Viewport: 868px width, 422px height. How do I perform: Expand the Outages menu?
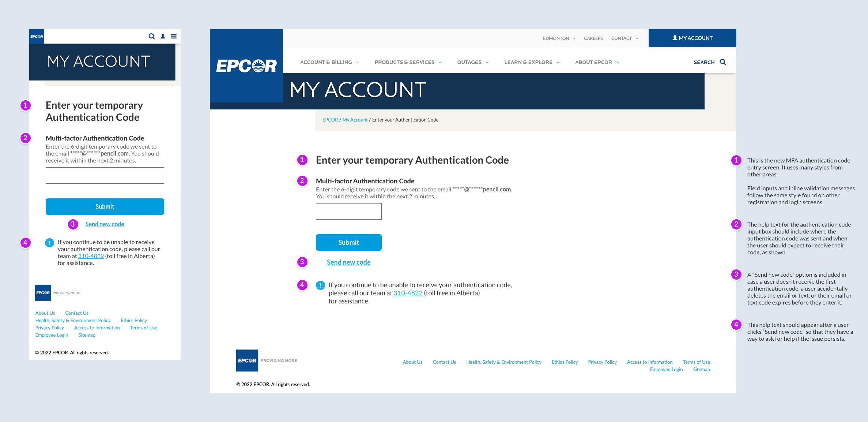point(473,62)
